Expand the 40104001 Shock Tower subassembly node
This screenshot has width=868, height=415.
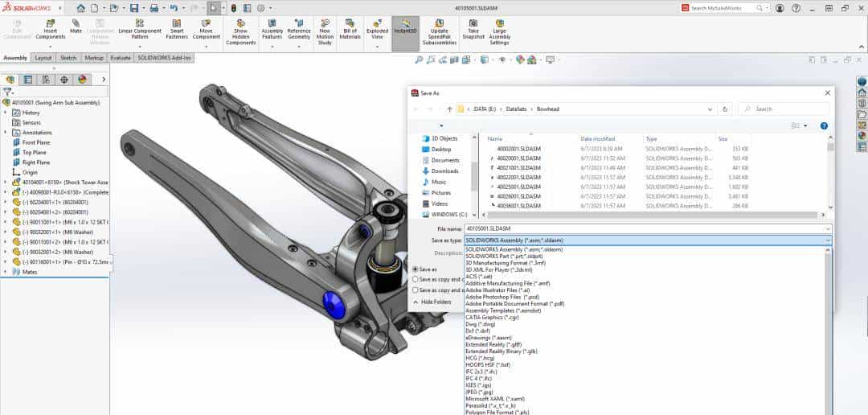point(5,182)
